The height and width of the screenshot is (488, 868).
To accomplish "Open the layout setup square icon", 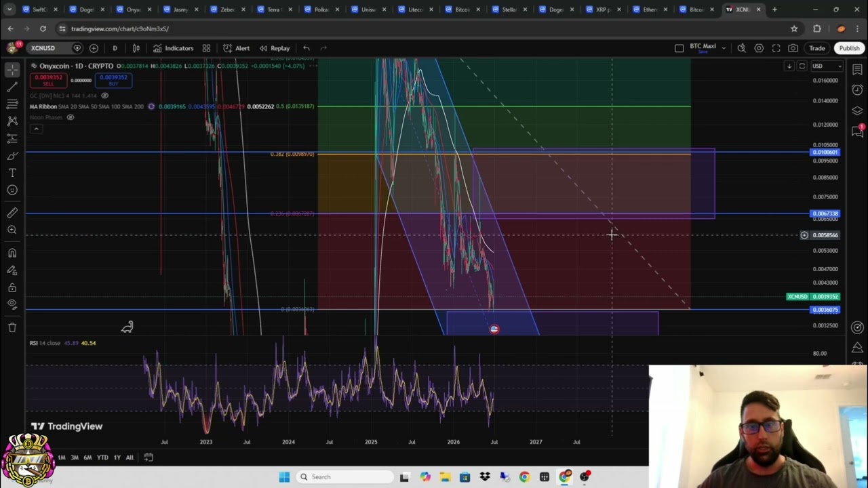I will coord(679,48).
